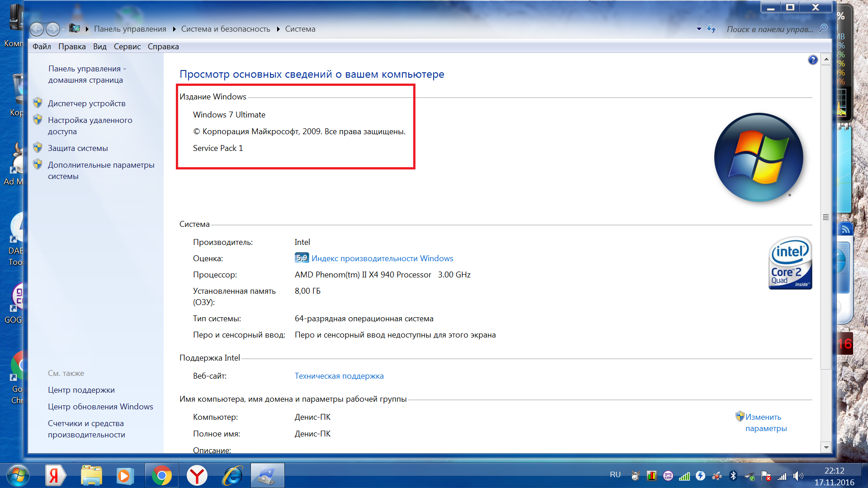Click the Service Pack 1 text

[218, 148]
